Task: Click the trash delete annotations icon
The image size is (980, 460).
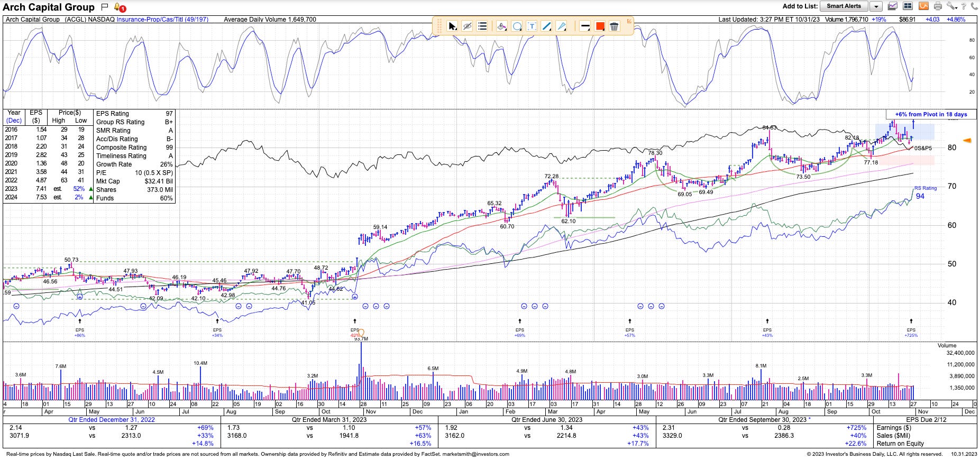Action: 614,26
